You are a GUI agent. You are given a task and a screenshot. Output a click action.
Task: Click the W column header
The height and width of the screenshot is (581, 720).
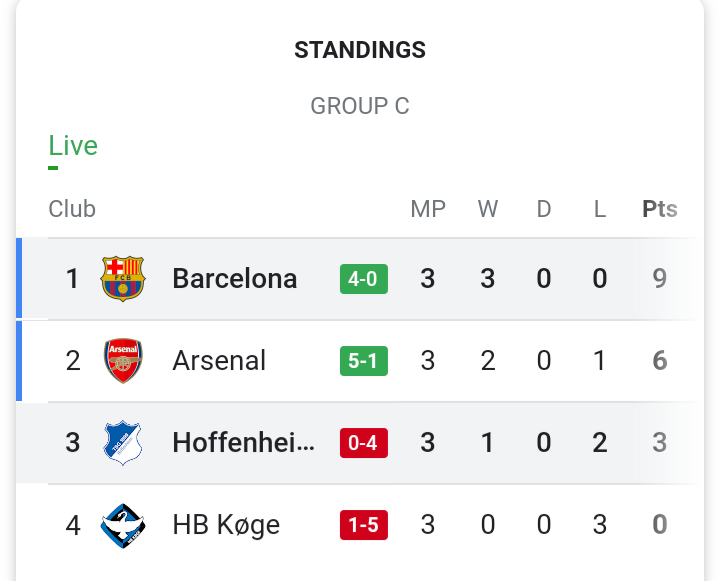tap(488, 209)
